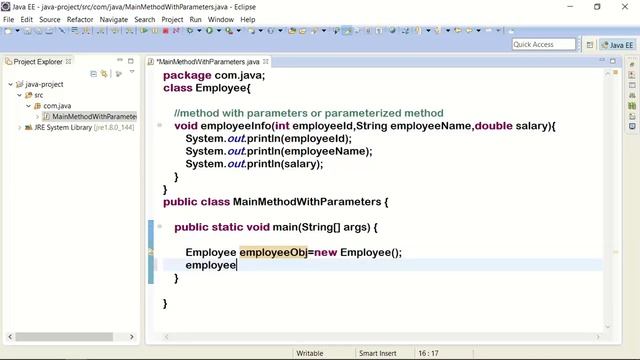The image size is (640, 360).
Task: Select MainMethodWithParameters file in explorer
Action: point(90,117)
